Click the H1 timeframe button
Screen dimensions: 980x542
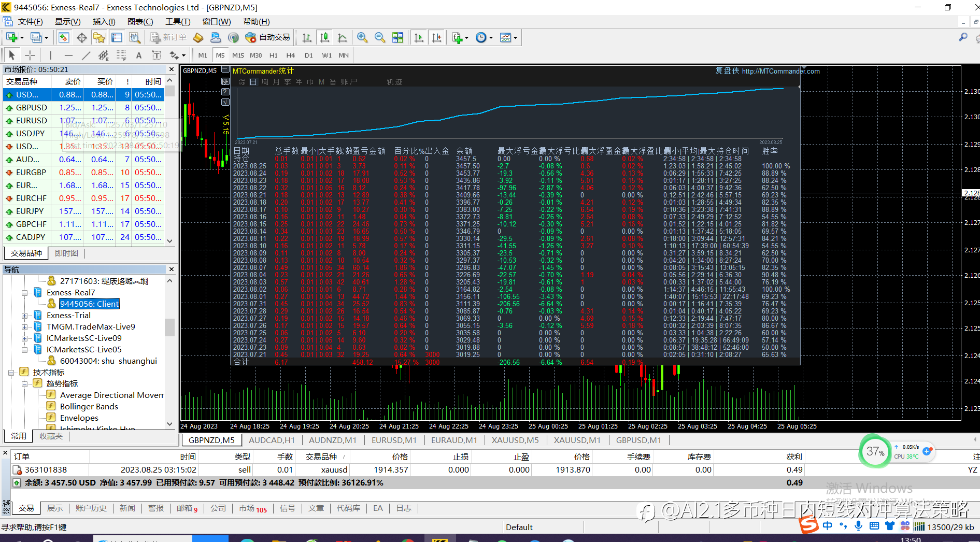coord(273,55)
